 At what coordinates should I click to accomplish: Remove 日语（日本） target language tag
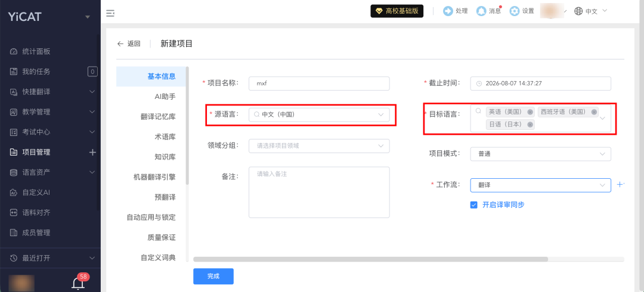point(530,125)
